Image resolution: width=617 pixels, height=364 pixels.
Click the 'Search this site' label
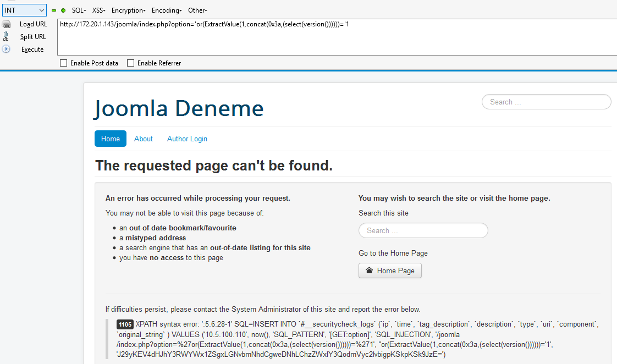coord(383,213)
